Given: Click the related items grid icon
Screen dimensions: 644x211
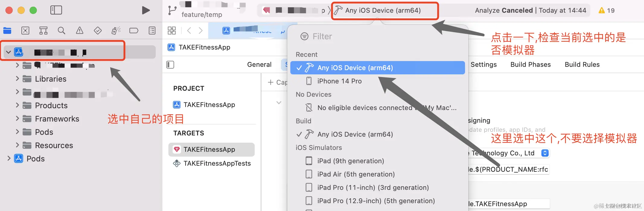Looking at the screenshot, I should tap(172, 31).
